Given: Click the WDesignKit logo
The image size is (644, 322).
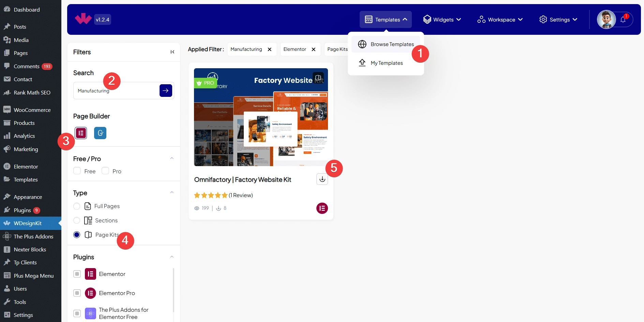Looking at the screenshot, I should 83,19.
